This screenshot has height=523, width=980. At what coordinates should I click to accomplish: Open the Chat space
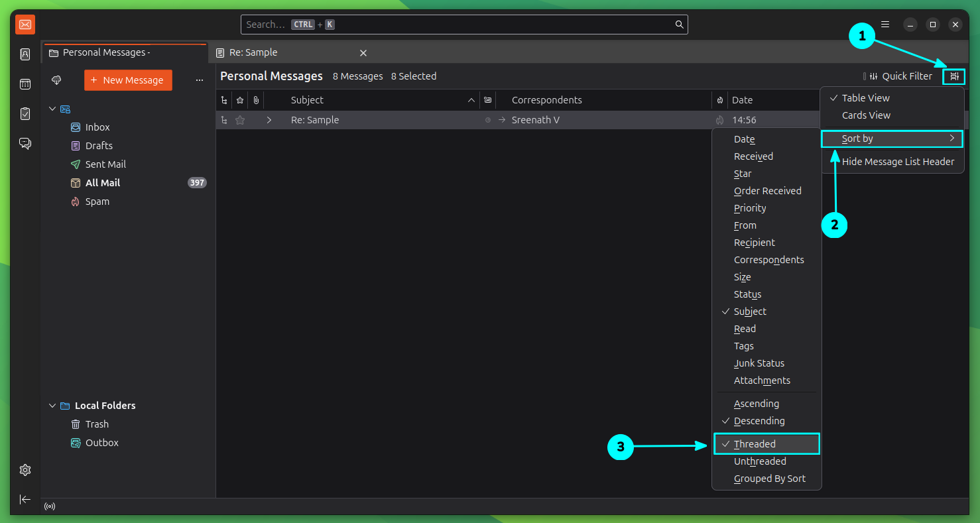pyautogui.click(x=25, y=143)
